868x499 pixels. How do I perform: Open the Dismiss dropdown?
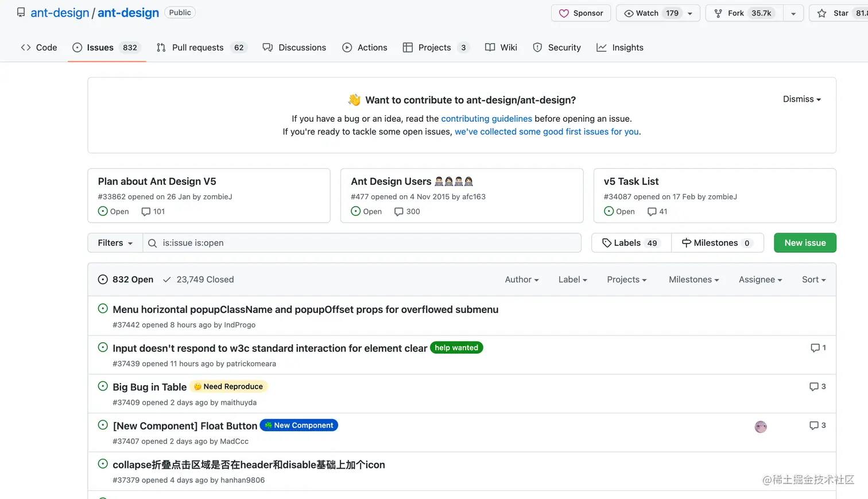802,99
